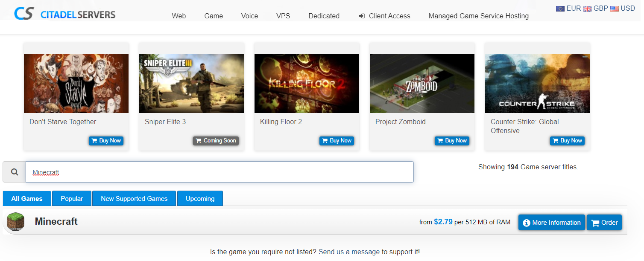Click the Showing 194 Game server titles text
The width and height of the screenshot is (644, 261).
tap(528, 167)
